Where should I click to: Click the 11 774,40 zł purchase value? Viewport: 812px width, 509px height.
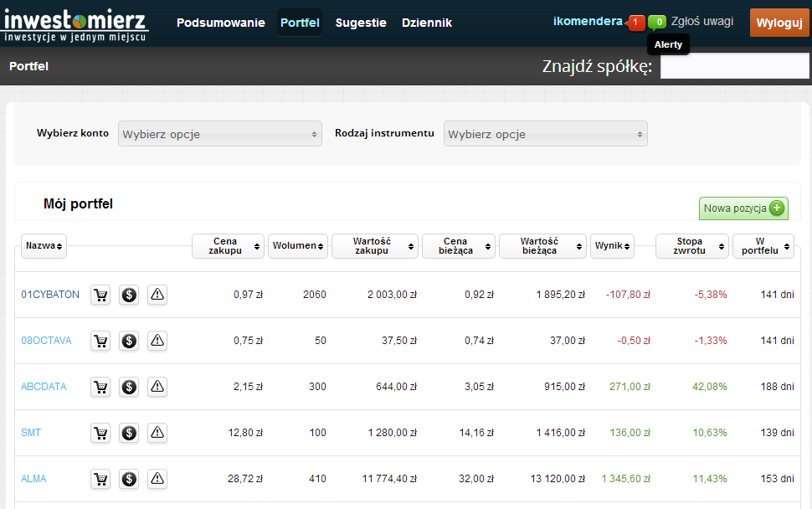[x=389, y=479]
